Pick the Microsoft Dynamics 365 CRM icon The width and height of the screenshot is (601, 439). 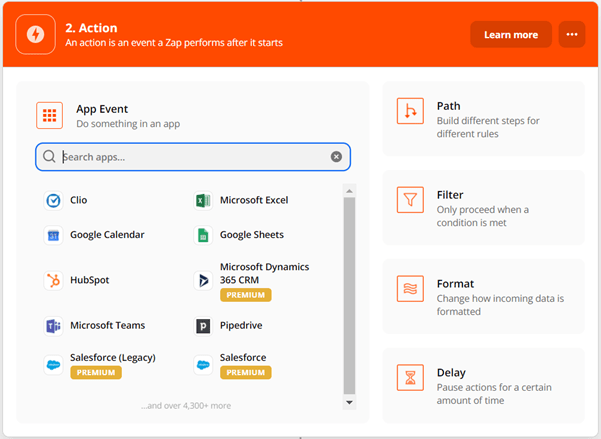click(x=203, y=280)
